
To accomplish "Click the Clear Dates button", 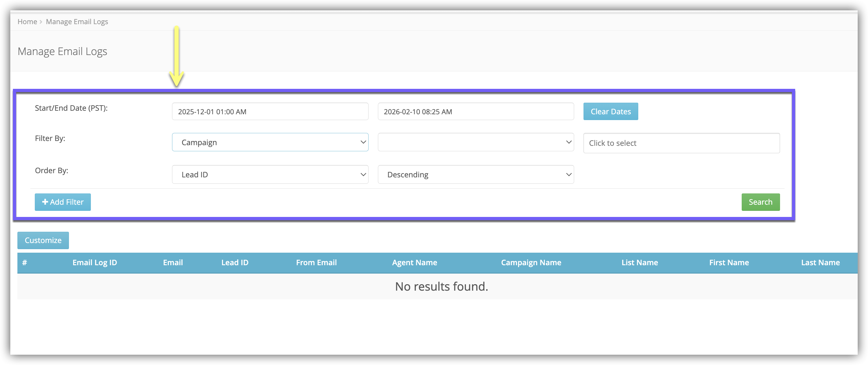I will 610,111.
